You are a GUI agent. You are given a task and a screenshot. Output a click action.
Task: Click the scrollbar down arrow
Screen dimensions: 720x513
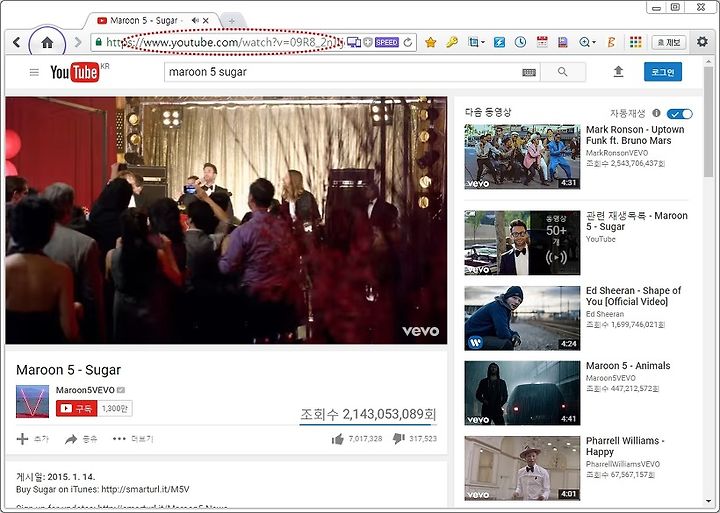pos(709,501)
